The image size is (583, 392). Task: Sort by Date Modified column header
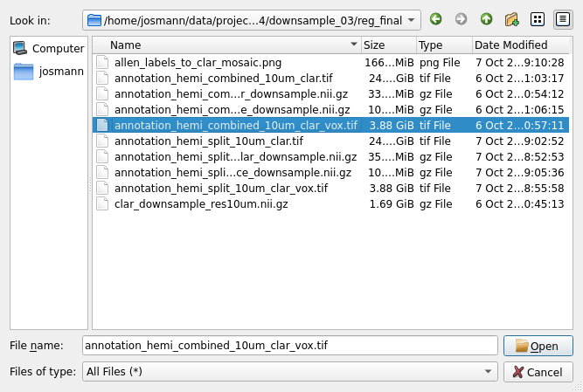(521, 45)
